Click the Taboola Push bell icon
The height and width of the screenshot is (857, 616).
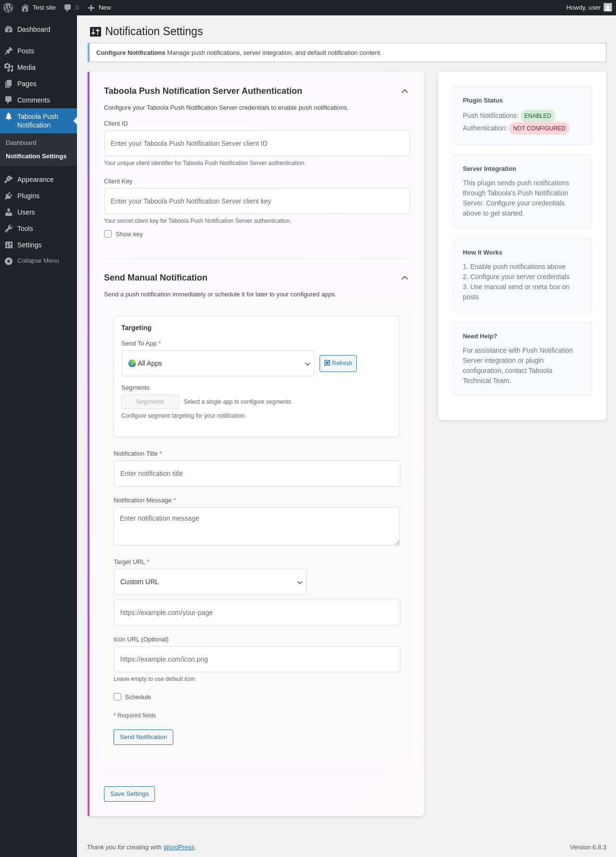pos(9,116)
